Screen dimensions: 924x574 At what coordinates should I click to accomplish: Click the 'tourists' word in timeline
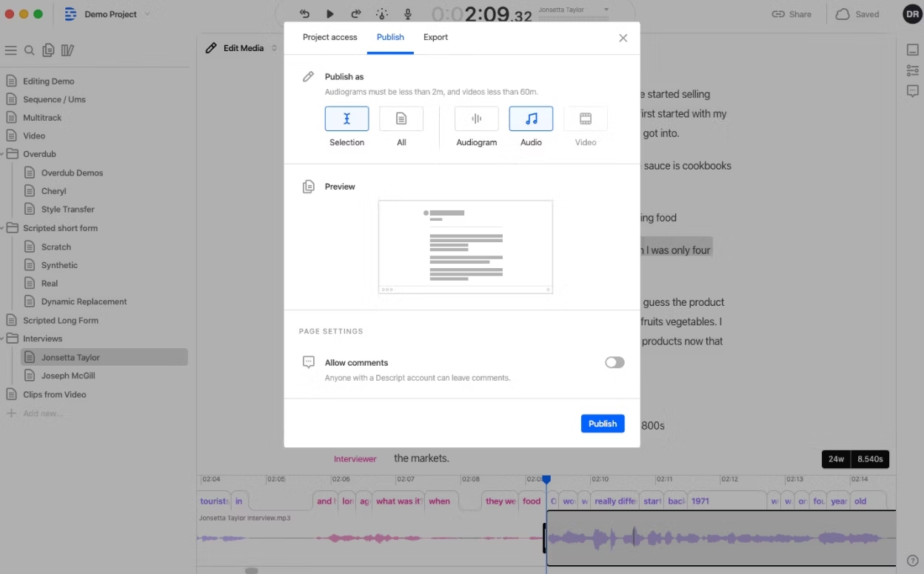click(x=214, y=501)
